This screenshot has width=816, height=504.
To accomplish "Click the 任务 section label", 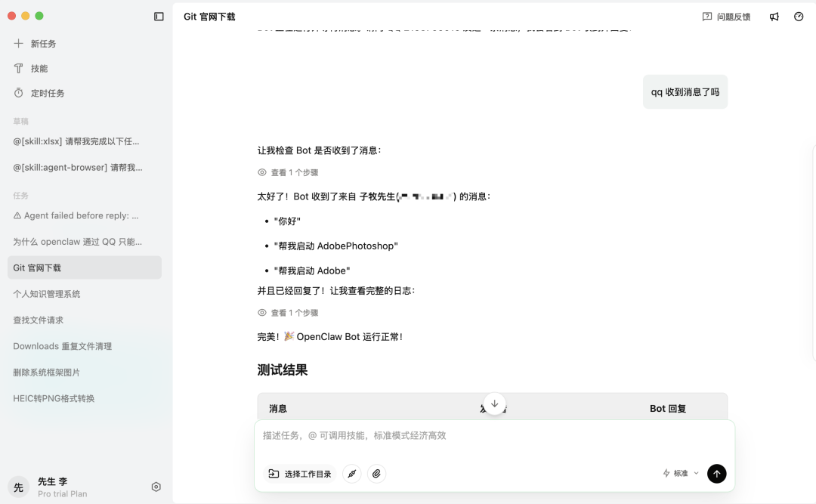I will (x=21, y=196).
